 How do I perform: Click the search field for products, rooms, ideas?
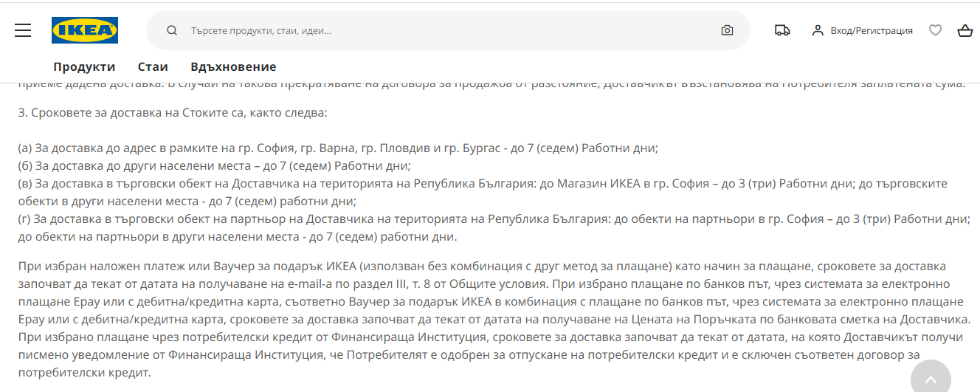point(448,30)
